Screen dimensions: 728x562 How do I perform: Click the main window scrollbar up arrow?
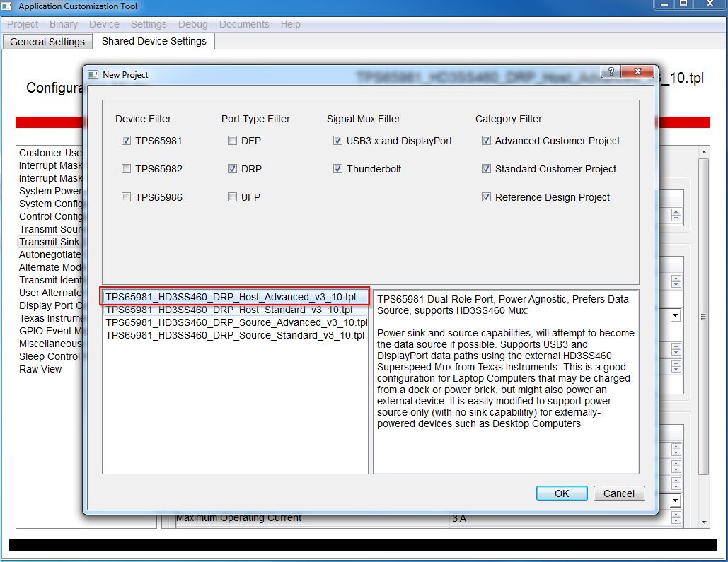pos(704,152)
